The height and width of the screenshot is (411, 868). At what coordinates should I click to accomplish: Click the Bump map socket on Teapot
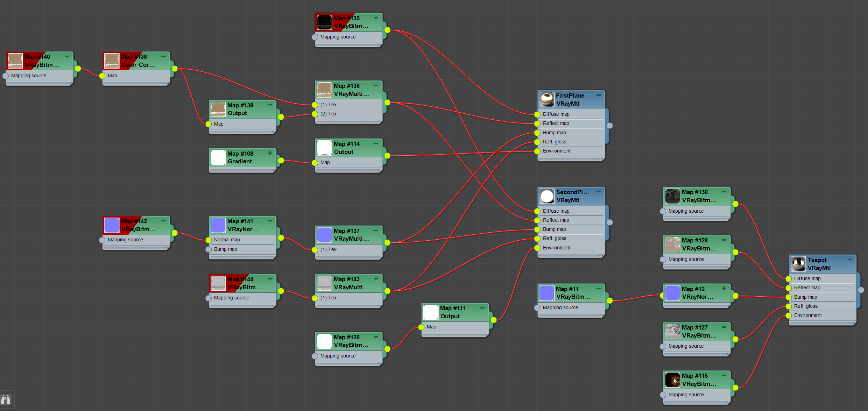pos(789,297)
